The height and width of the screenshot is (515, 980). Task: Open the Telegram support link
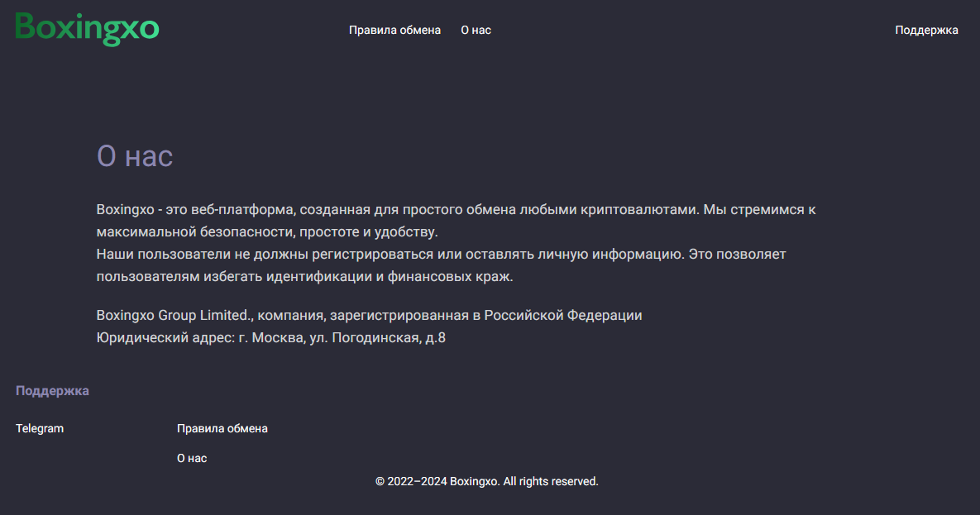click(x=40, y=429)
